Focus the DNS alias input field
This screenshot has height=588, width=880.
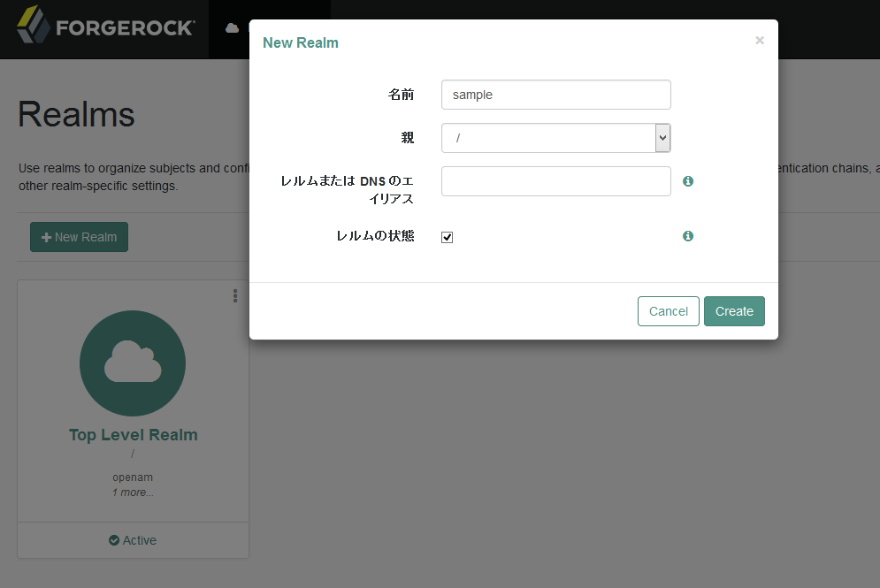click(x=555, y=181)
